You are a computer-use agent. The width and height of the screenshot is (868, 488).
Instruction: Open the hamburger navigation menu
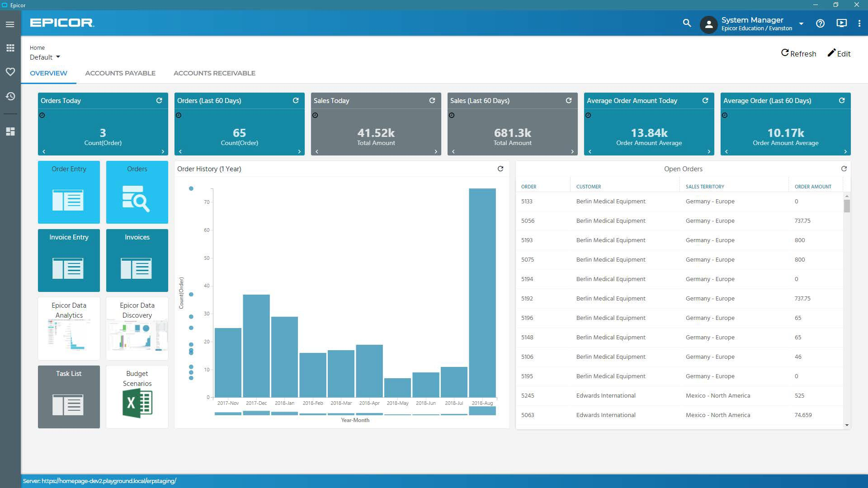(10, 24)
